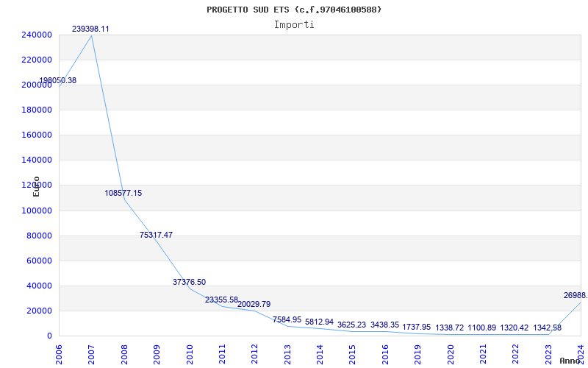The height and width of the screenshot is (368, 588).
Task: Click the 2016 x-axis year label
Action: [x=385, y=354]
